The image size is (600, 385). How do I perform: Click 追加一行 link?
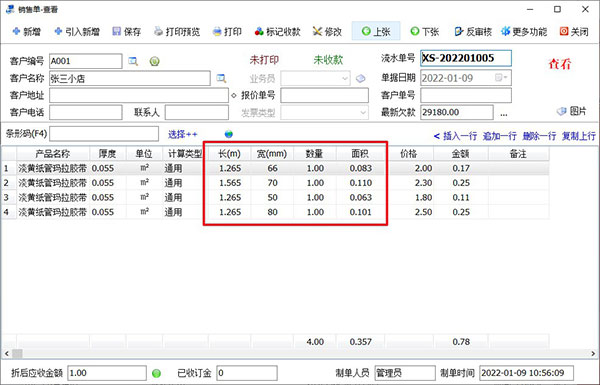coord(500,136)
